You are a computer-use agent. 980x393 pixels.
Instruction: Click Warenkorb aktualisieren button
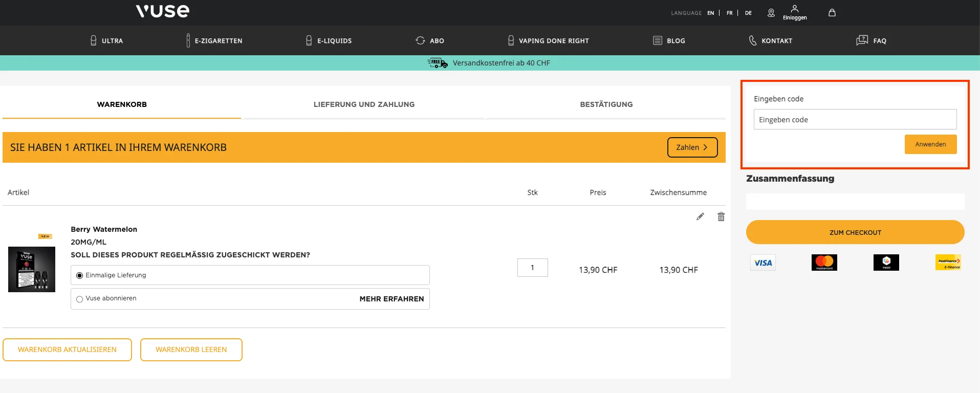click(67, 350)
